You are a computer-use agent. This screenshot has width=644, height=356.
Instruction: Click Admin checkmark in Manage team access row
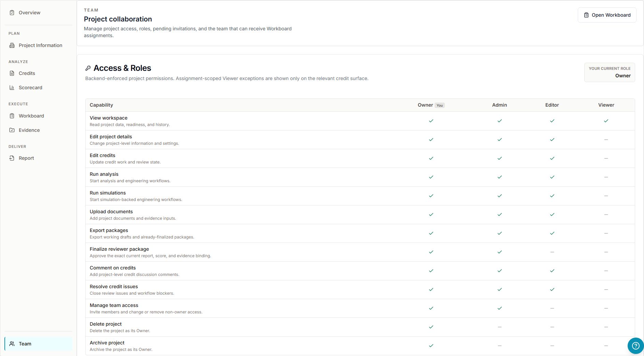coord(500,308)
